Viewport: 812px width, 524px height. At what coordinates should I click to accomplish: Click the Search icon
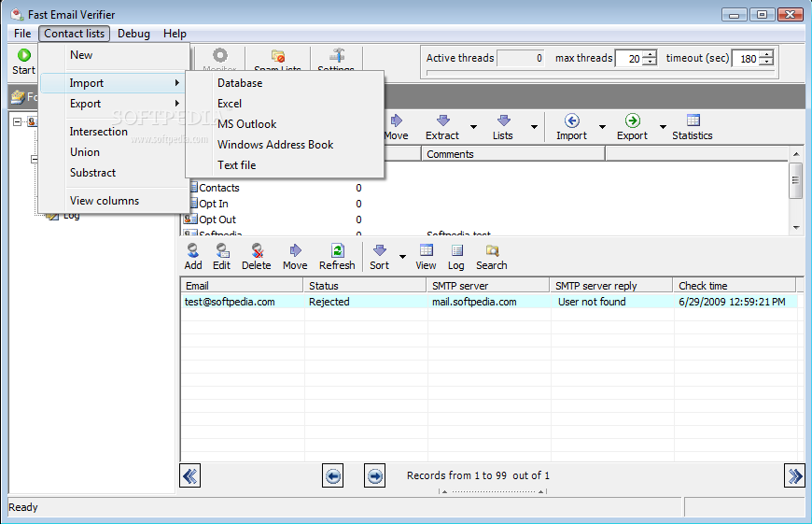tap(492, 251)
